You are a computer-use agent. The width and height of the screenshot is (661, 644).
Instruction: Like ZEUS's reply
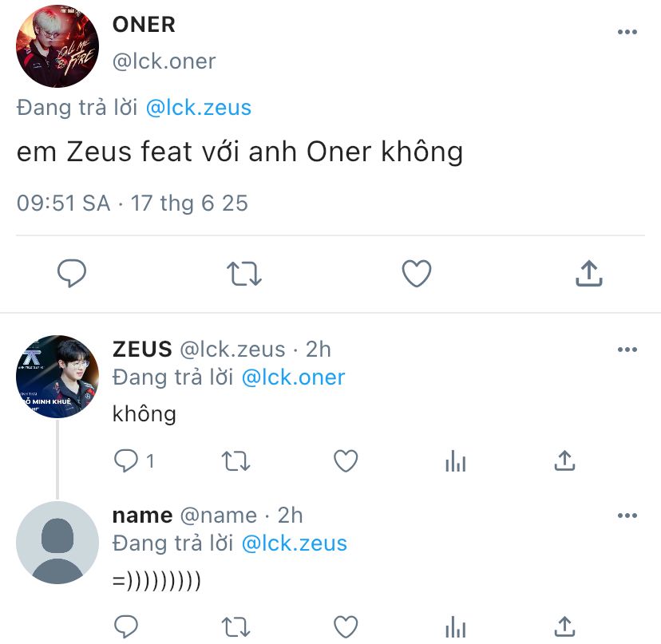click(x=345, y=460)
